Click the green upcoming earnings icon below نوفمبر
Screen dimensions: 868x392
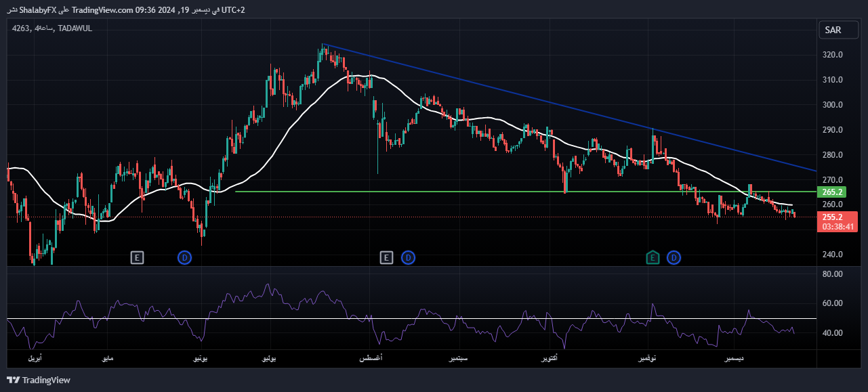click(x=652, y=257)
